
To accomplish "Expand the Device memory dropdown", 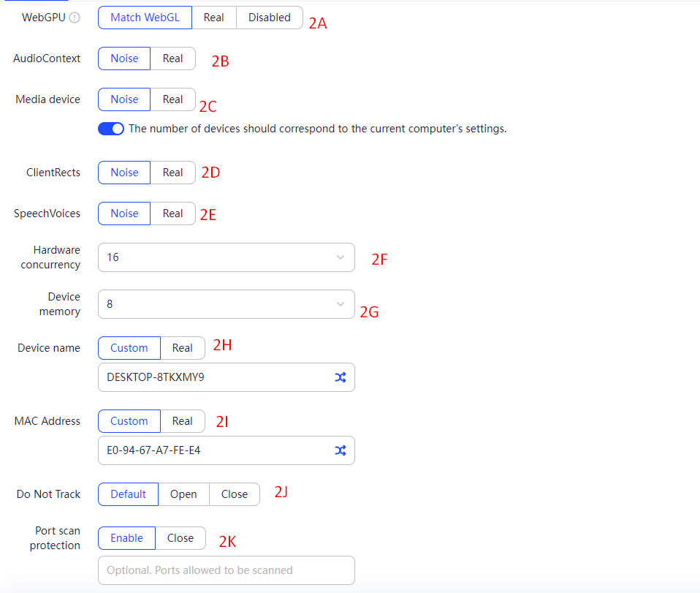I will [226, 304].
